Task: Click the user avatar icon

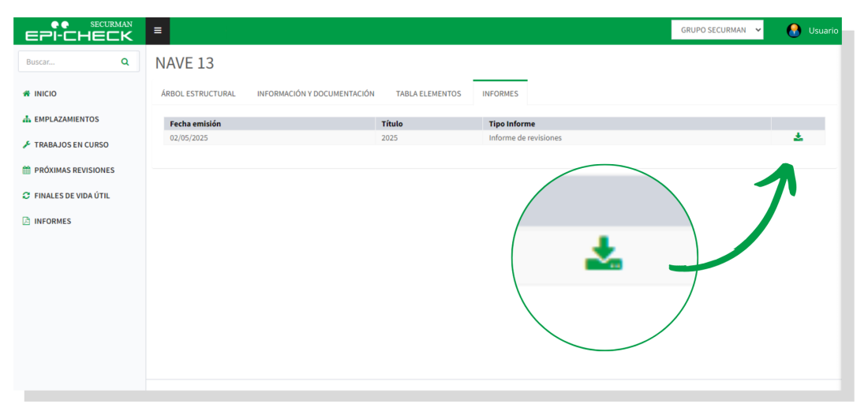Action: pyautogui.click(x=794, y=31)
